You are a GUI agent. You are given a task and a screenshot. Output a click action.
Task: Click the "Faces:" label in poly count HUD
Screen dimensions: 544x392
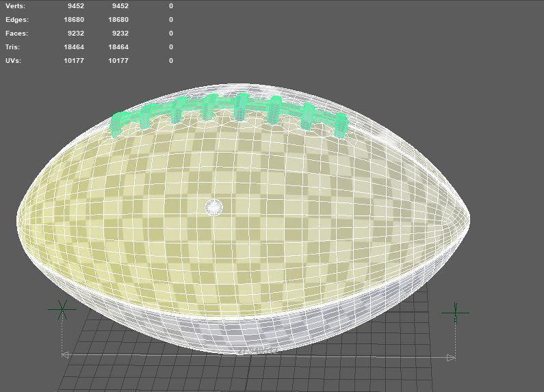click(16, 34)
